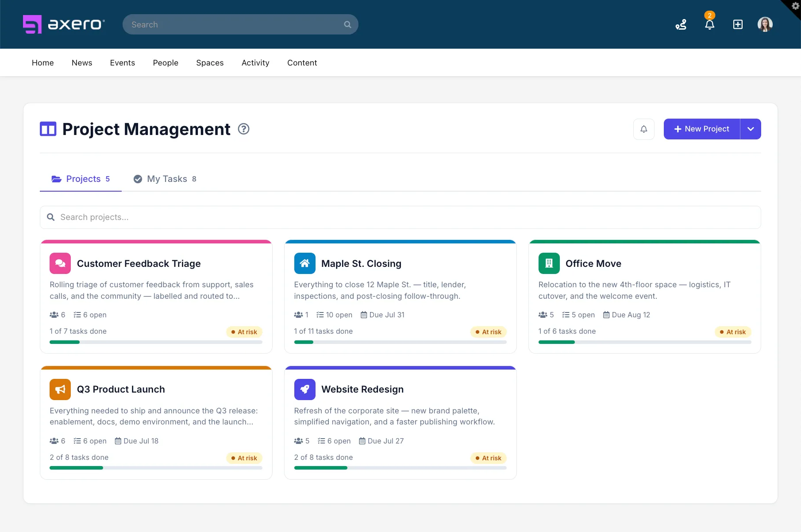Click '1 of 7 tasks done' text
Image resolution: width=801 pixels, height=532 pixels.
(x=78, y=331)
